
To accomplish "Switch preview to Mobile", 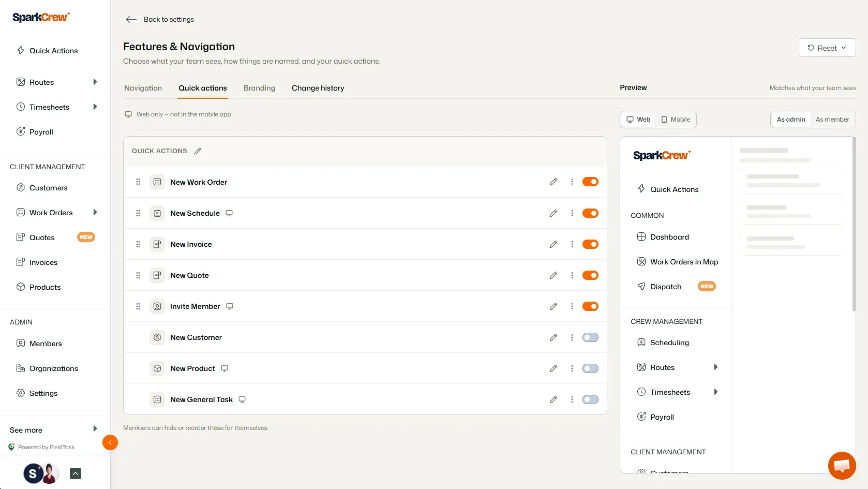I will (x=676, y=120).
